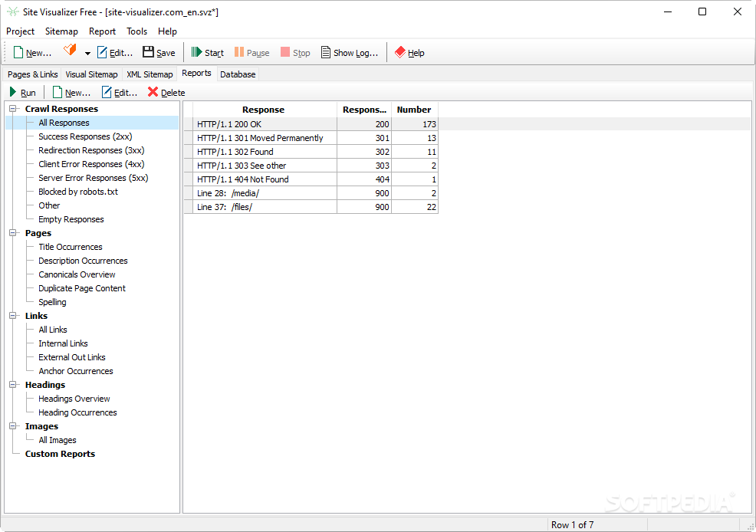Screen dimensions: 756x532
Task: Open the Report menu
Action: [102, 31]
